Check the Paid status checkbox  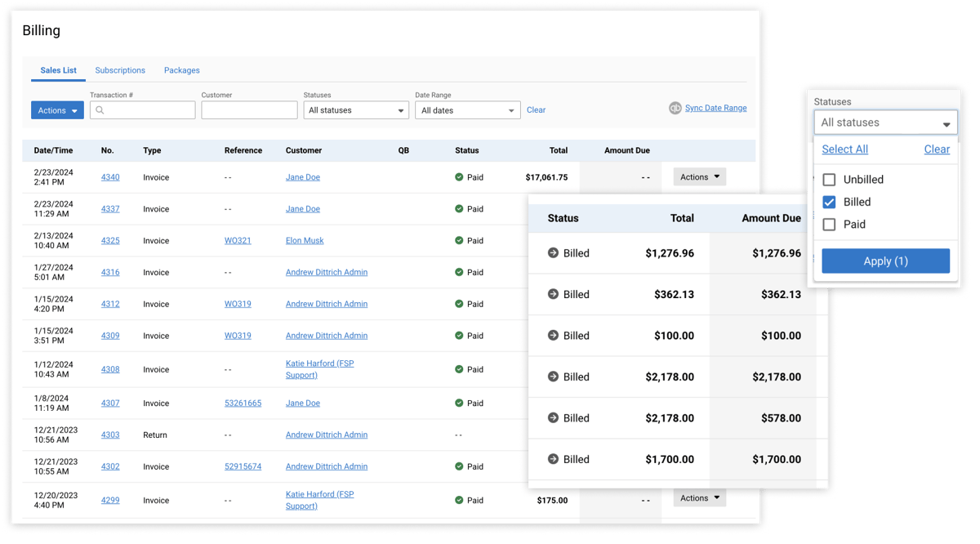click(x=829, y=225)
